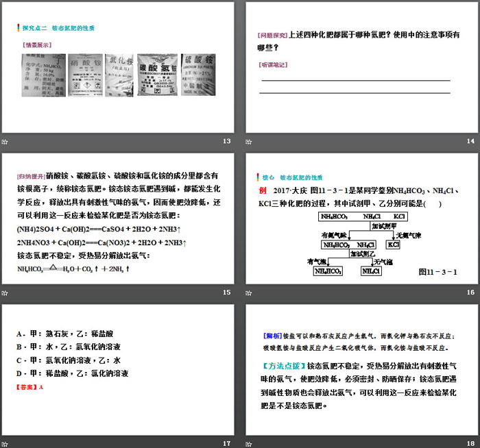
Task: Click the 加试剂甲 label in the flowchart
Action: tap(383, 225)
